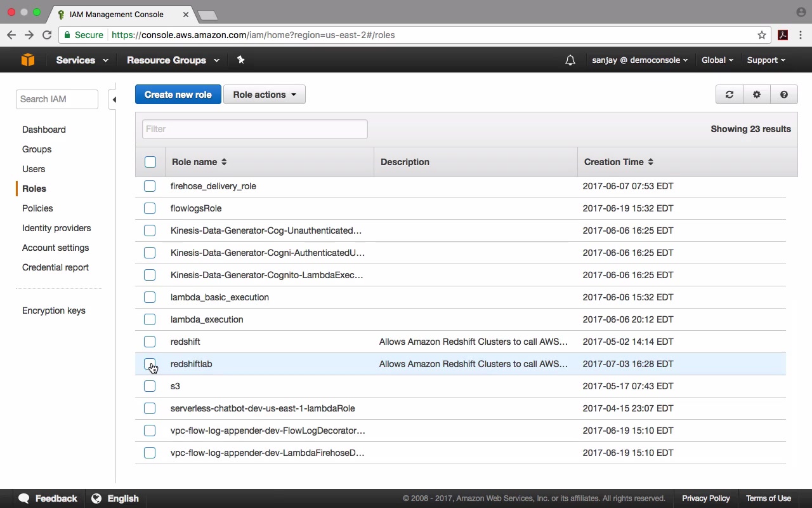Image resolution: width=812 pixels, height=508 pixels.
Task: Bookmark this page with the star
Action: point(762,35)
